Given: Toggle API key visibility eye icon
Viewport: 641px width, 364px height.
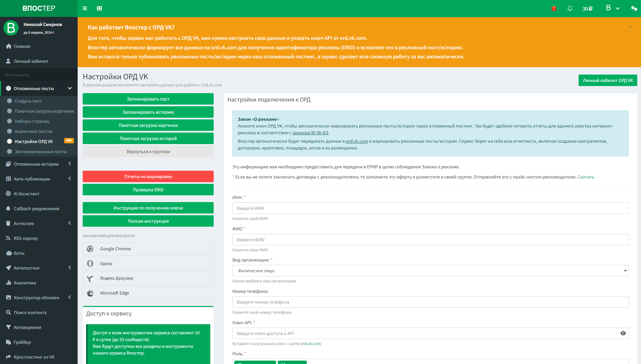Looking at the screenshot, I should click(x=623, y=333).
